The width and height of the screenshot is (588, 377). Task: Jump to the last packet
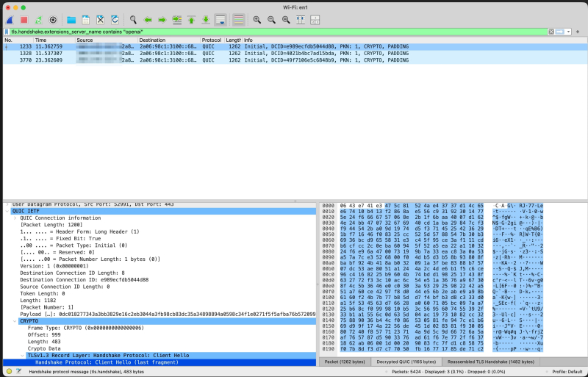point(206,20)
